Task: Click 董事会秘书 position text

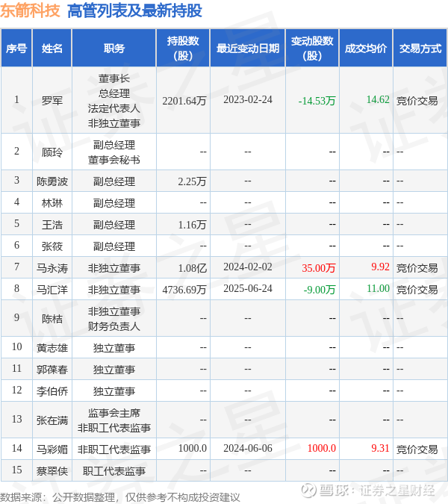Action: 114,160
